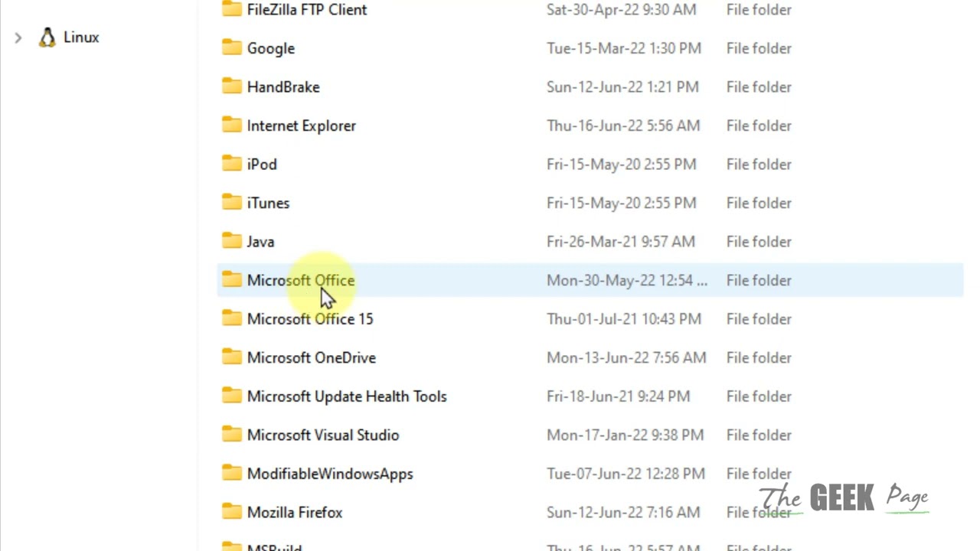This screenshot has height=551, width=980.
Task: Click date Fri-26-Mar-21 9:57 AM
Action: click(621, 242)
